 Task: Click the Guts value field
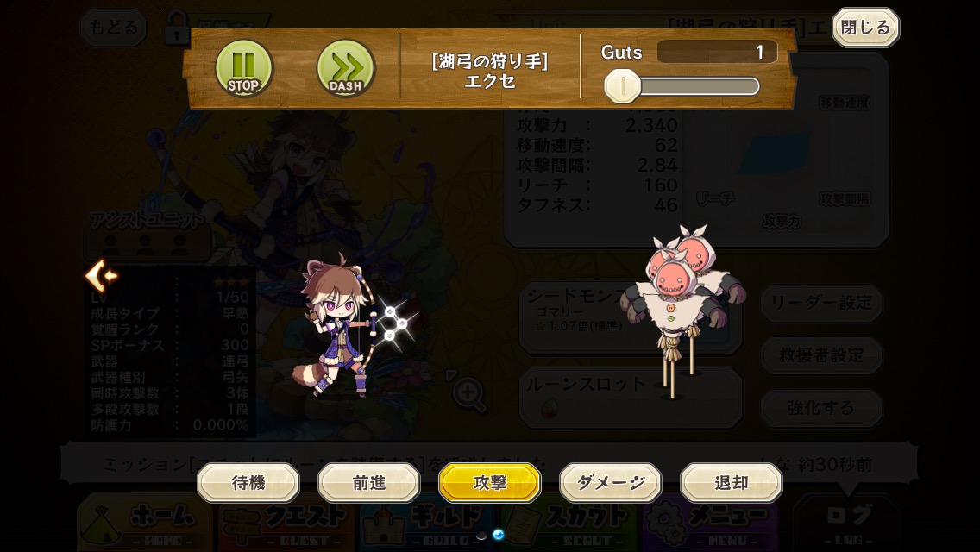pos(717,52)
